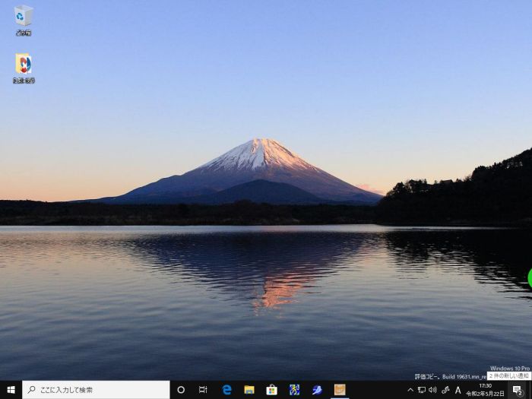Launch Microsoft Edge from the taskbar
This screenshot has height=399, width=532.
[x=226, y=390]
